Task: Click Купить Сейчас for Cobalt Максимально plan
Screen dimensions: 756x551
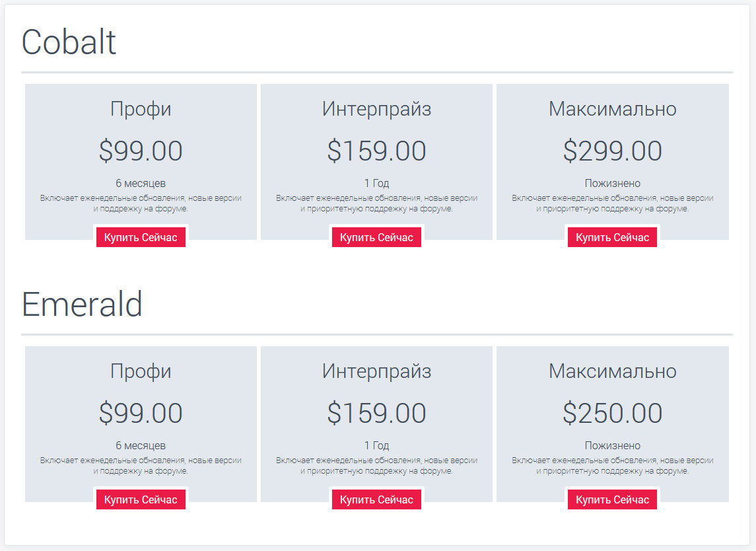Action: click(x=612, y=237)
